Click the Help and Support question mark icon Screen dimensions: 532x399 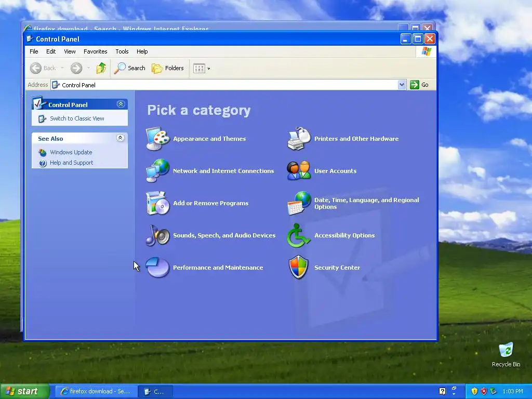click(43, 163)
